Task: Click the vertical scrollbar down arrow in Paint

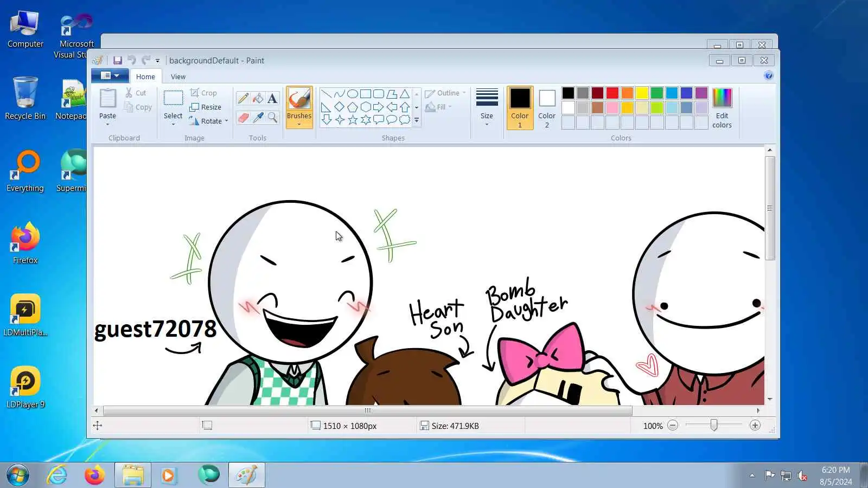Action: [770, 399]
